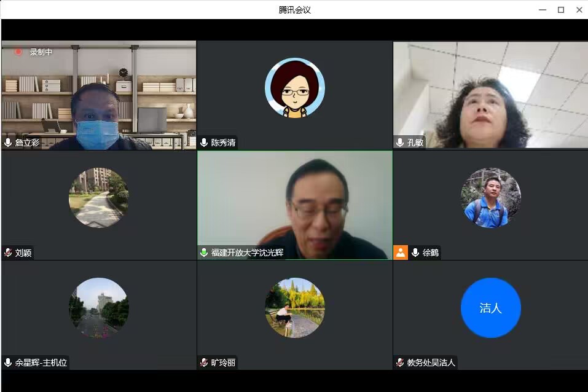Click the 孔敏 name label

[x=415, y=143]
